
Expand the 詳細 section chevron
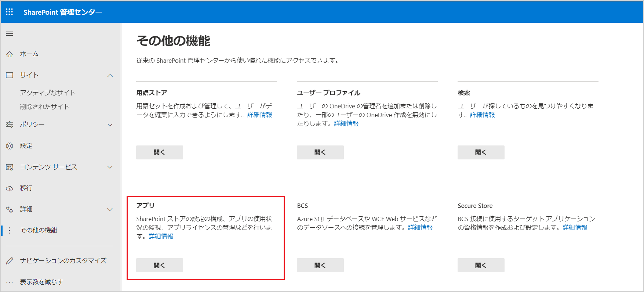[x=110, y=209]
